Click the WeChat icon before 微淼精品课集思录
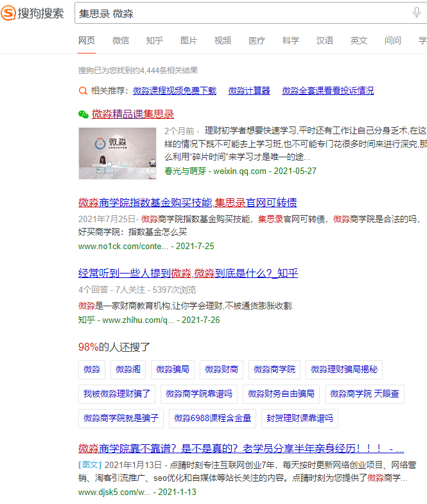 pos(83,114)
